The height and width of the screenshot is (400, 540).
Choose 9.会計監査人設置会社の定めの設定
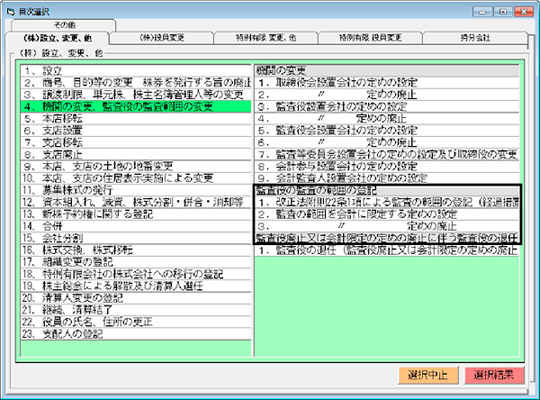387,178
